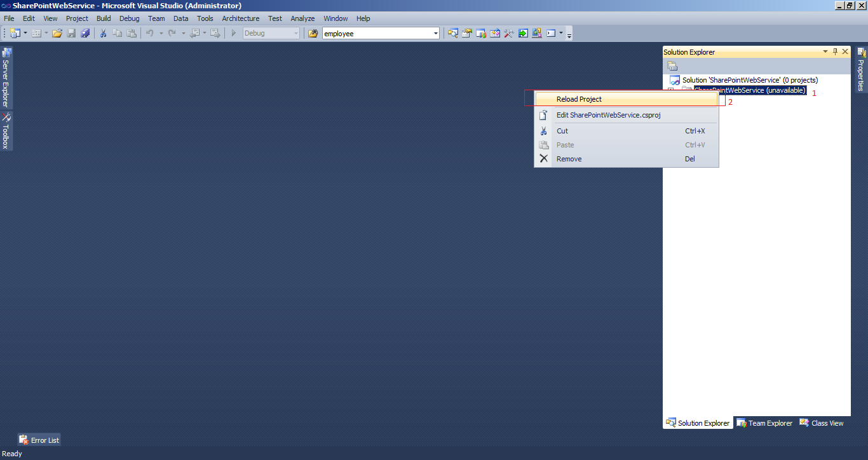868x460 pixels.
Task: Open the Extension Manager toolbar icon
Action: coord(537,33)
